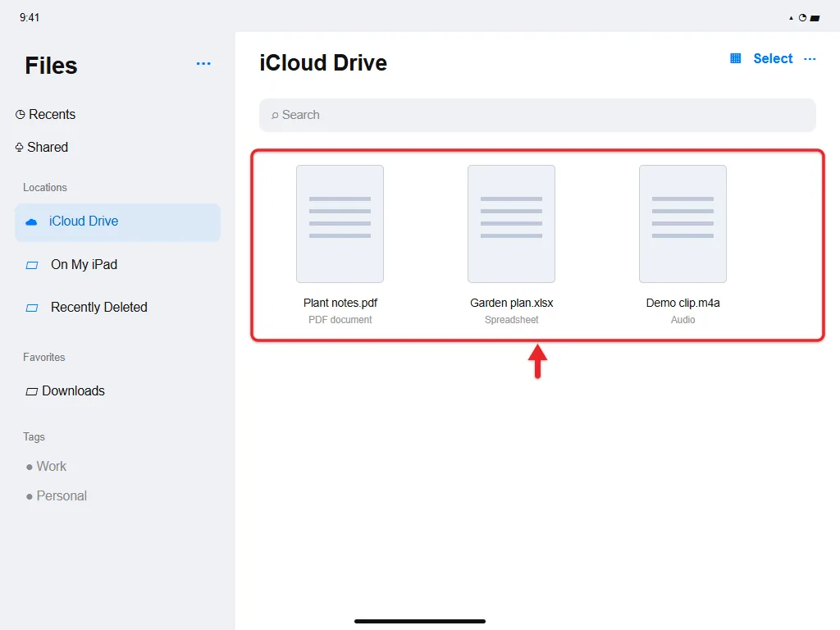The image size is (840, 630).
Task: Click the 'Spreadsheet' subtitle
Action: click(x=512, y=319)
